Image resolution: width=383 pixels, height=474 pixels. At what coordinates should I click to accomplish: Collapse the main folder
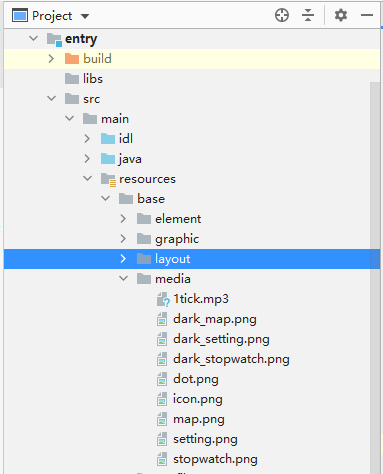[x=70, y=118]
